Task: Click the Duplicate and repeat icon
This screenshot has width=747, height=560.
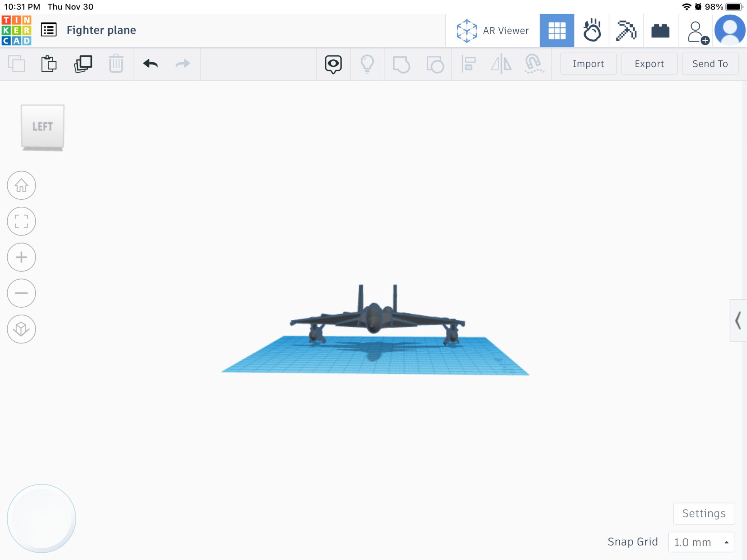Action: [x=83, y=64]
